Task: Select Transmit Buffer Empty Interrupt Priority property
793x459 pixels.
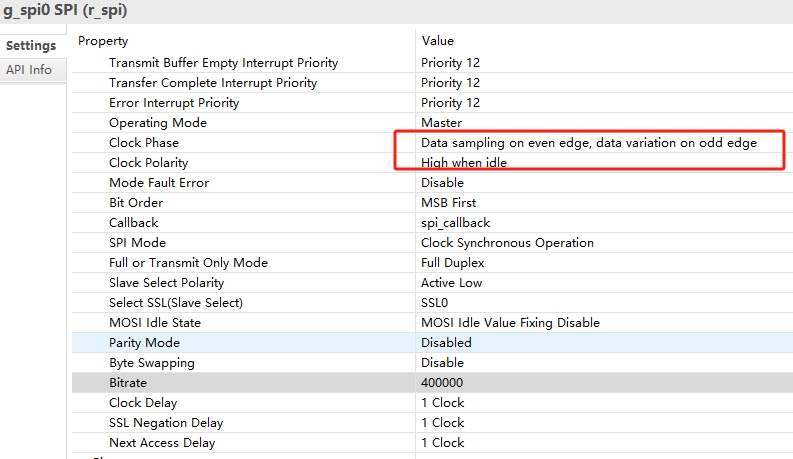Action: [223, 63]
